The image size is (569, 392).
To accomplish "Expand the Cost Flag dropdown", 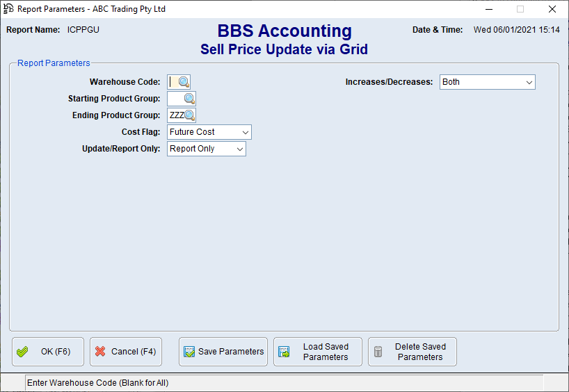I will click(245, 132).
